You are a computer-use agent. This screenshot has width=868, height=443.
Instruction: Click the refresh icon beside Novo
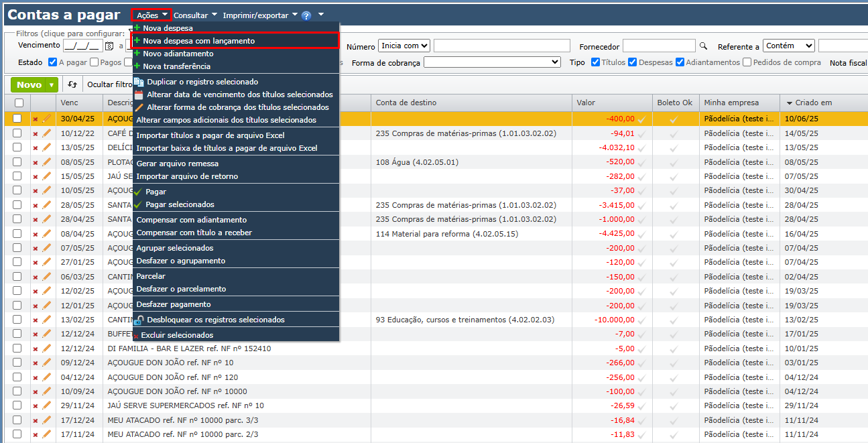(x=72, y=85)
